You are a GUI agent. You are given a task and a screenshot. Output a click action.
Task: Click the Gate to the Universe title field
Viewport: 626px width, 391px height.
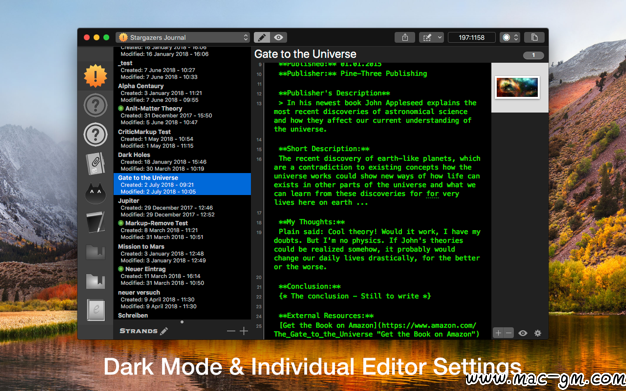click(305, 54)
